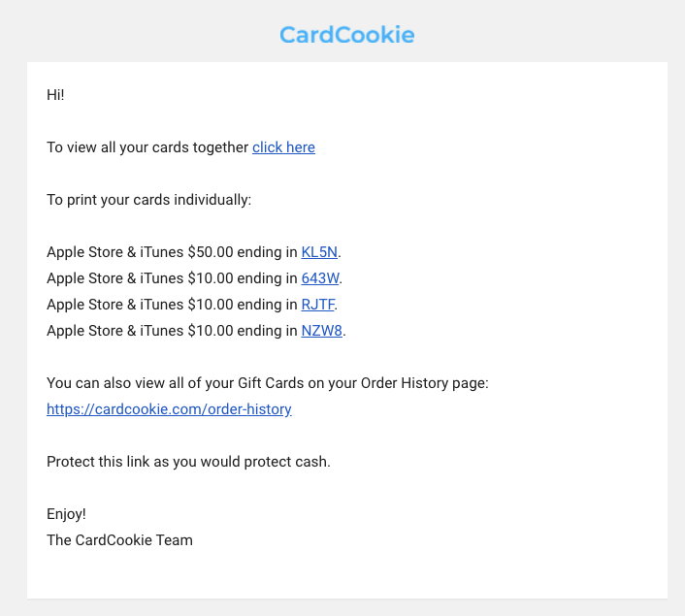The image size is (685, 616).
Task: Open the card ending in KL5N
Action: (319, 252)
